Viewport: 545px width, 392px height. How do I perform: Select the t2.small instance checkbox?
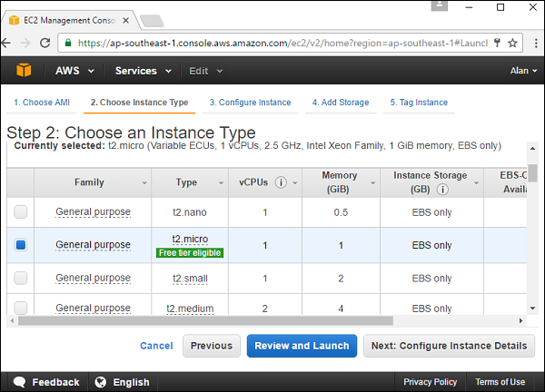coord(21,278)
